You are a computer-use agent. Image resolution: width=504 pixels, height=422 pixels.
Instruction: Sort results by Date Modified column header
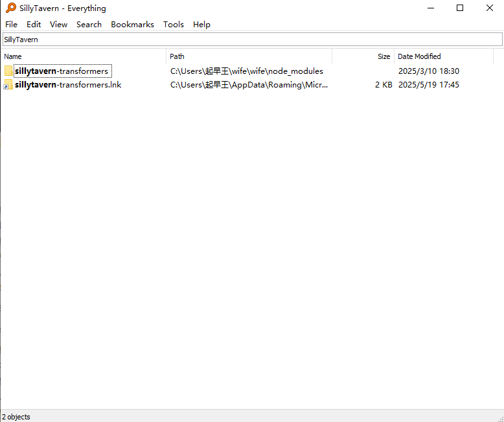coord(444,56)
